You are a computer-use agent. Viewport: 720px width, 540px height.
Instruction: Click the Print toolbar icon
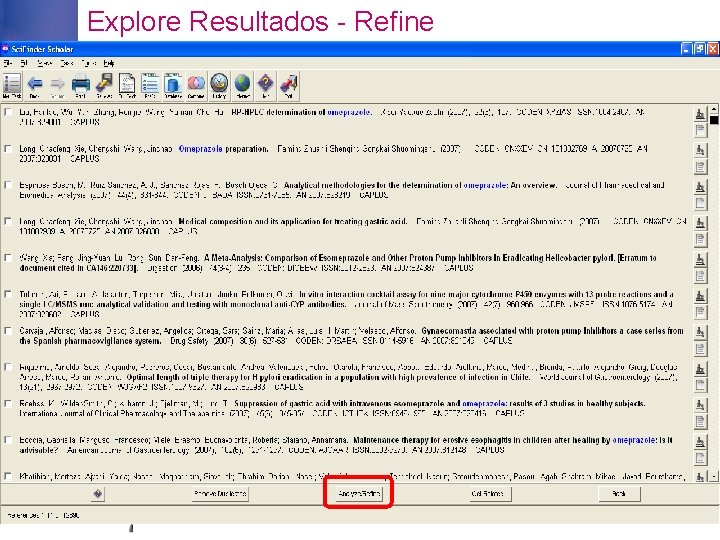(81, 85)
